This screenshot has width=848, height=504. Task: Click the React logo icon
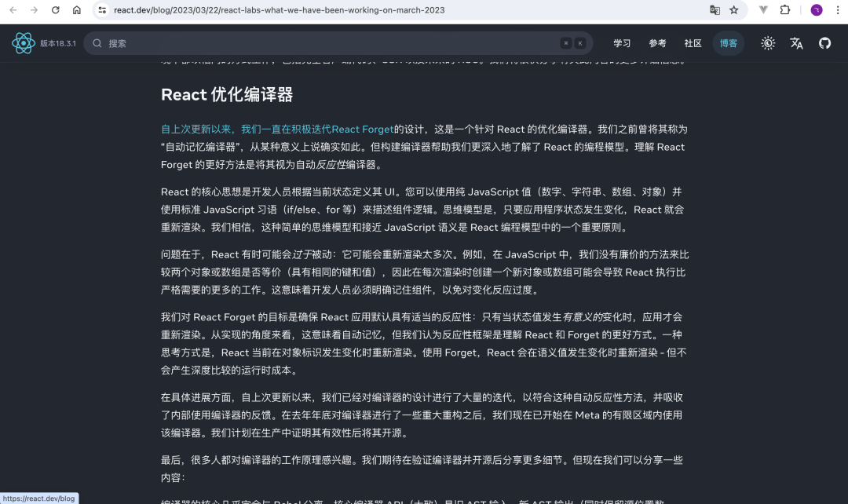(x=23, y=43)
